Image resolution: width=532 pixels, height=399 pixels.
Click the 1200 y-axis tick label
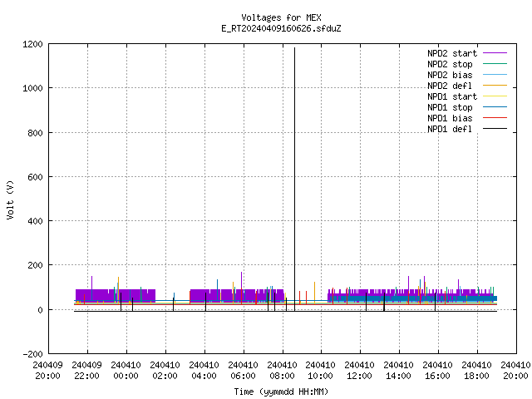coord(32,44)
